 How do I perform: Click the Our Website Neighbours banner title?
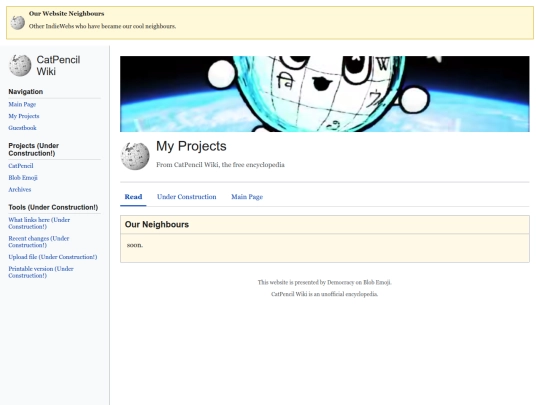66,14
